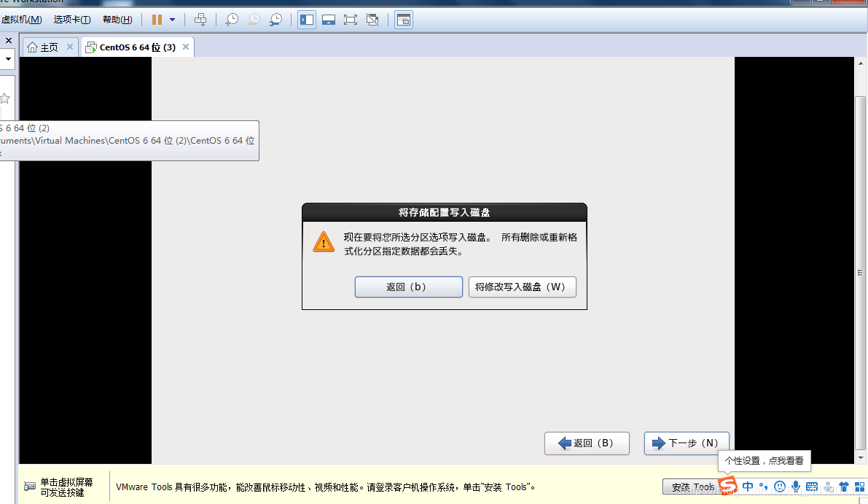Click the favorites star icon
The width and height of the screenshot is (868, 504).
[x=5, y=98]
